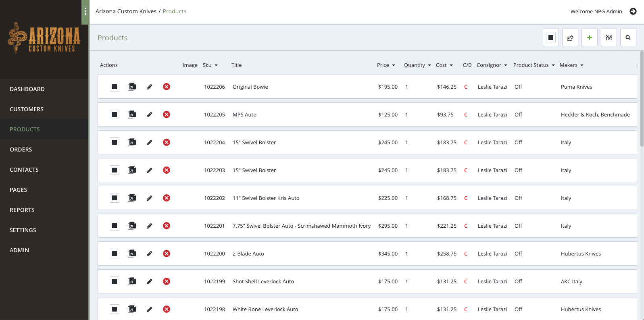The image size is (644, 320).
Task: Tick checkbox for product 1022203
Action: pos(115,170)
